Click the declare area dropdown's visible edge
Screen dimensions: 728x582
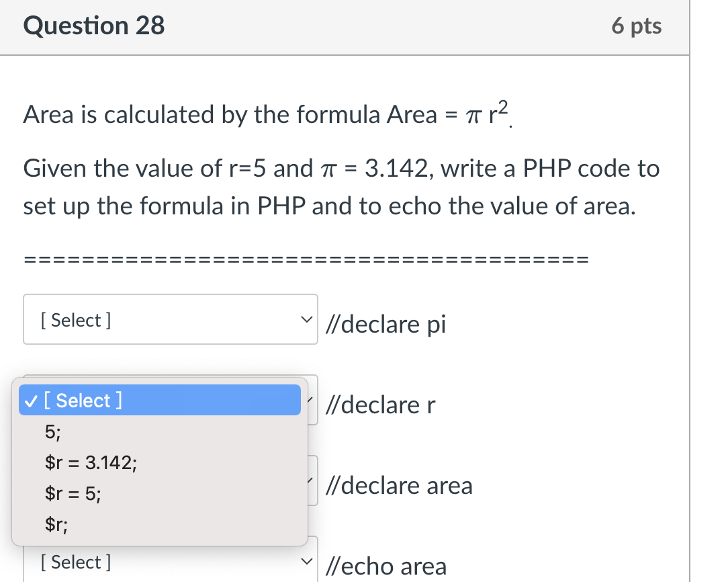coord(313,481)
